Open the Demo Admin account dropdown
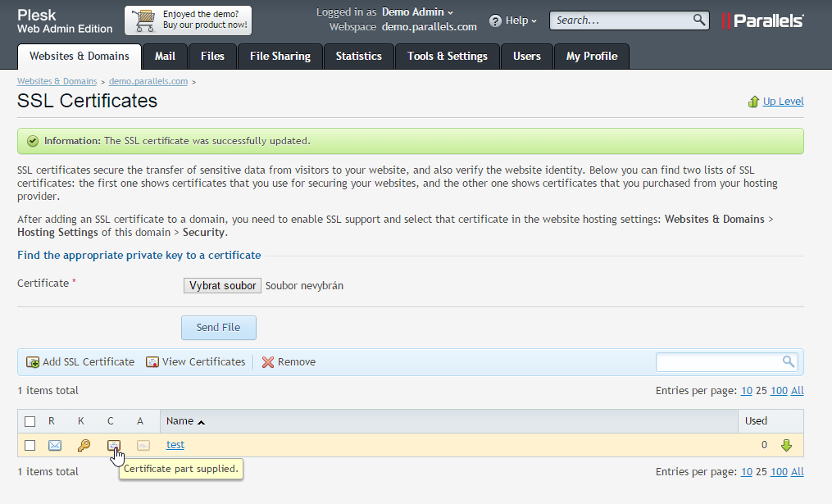 coord(417,11)
